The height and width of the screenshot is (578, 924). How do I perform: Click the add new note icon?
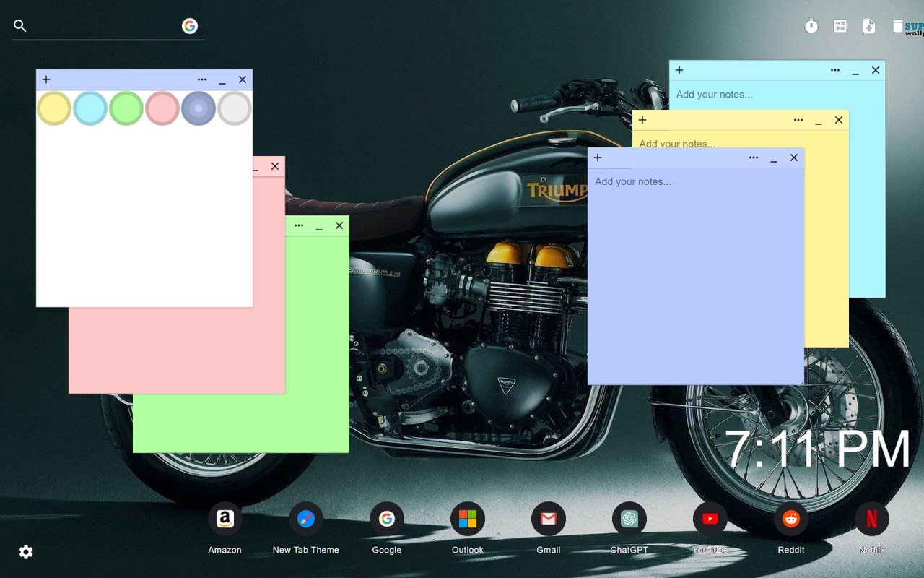869,27
